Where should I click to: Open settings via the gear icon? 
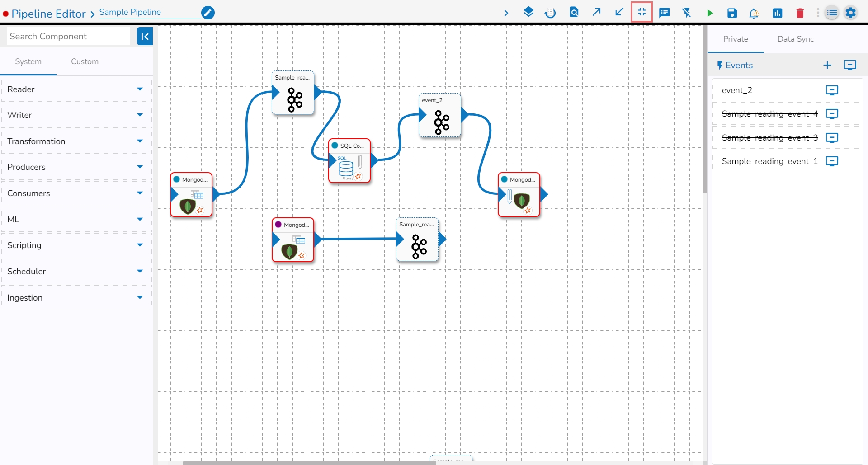(851, 13)
